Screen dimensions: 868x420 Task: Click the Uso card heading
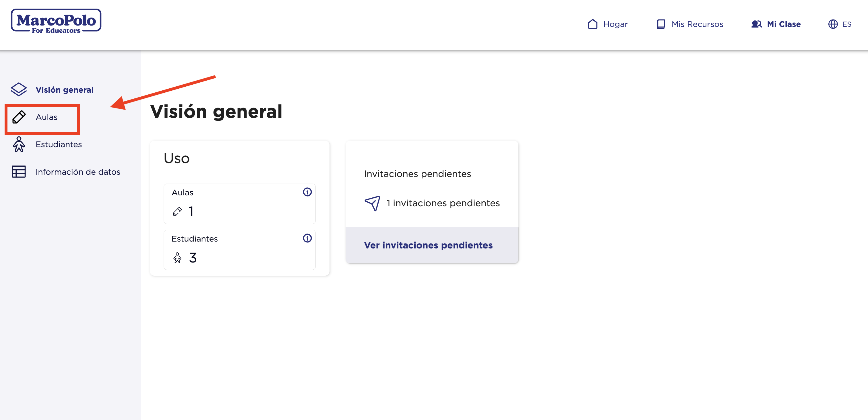(177, 158)
